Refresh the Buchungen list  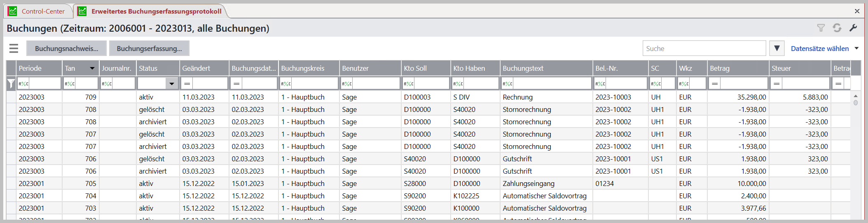point(837,28)
